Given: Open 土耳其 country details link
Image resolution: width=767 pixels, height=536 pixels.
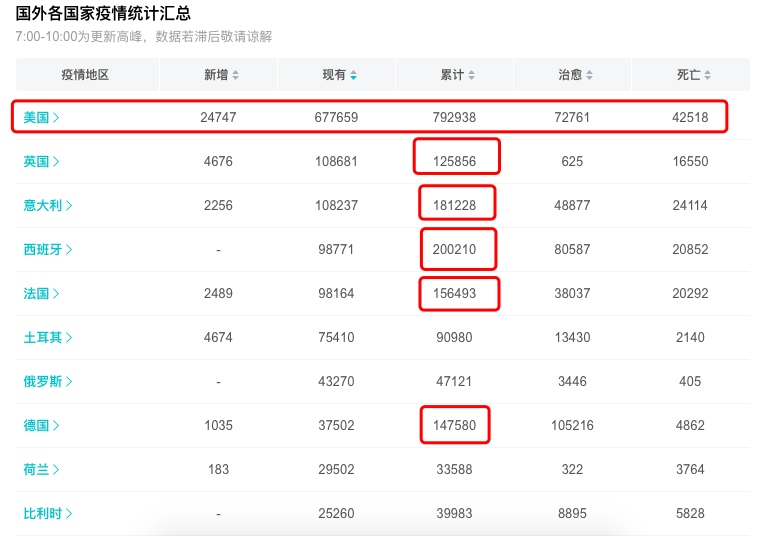Looking at the screenshot, I should [x=48, y=337].
